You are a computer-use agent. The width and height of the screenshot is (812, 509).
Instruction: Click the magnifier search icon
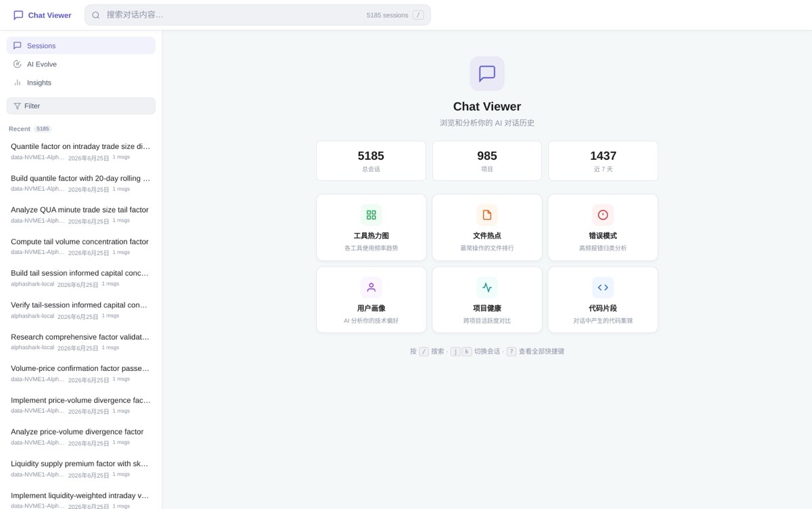(x=96, y=15)
